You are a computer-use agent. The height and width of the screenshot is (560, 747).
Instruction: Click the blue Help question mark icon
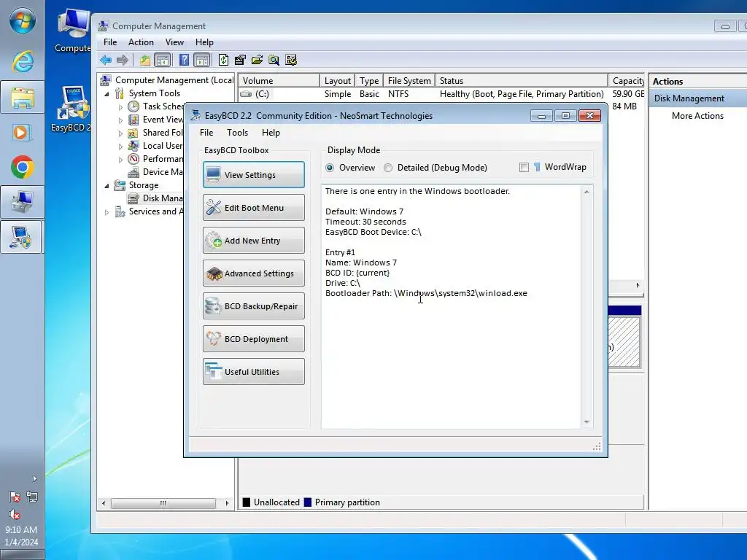tap(184, 60)
